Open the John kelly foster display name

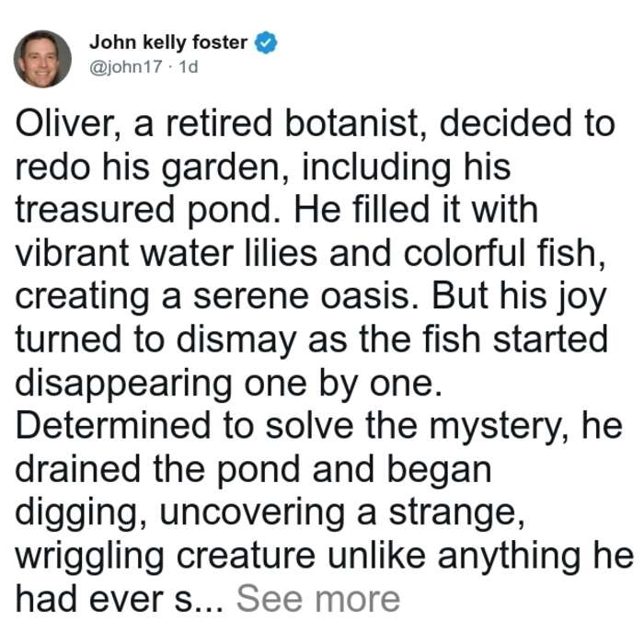click(x=168, y=42)
